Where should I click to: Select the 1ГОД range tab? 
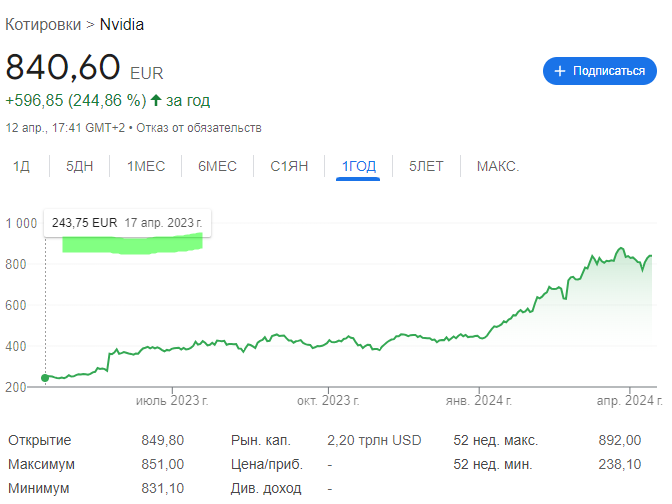359,166
